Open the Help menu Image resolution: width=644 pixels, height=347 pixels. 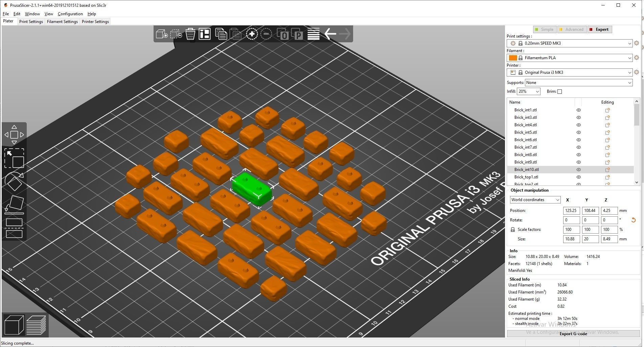[x=92, y=14]
